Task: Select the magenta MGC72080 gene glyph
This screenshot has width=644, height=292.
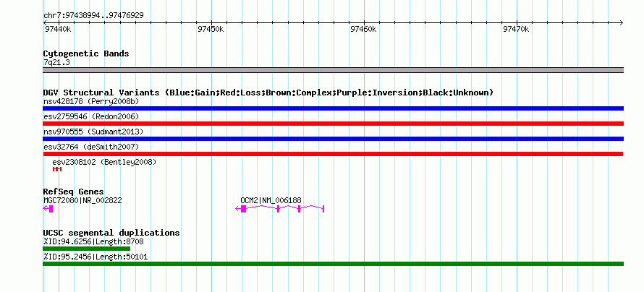Action: [x=48, y=209]
